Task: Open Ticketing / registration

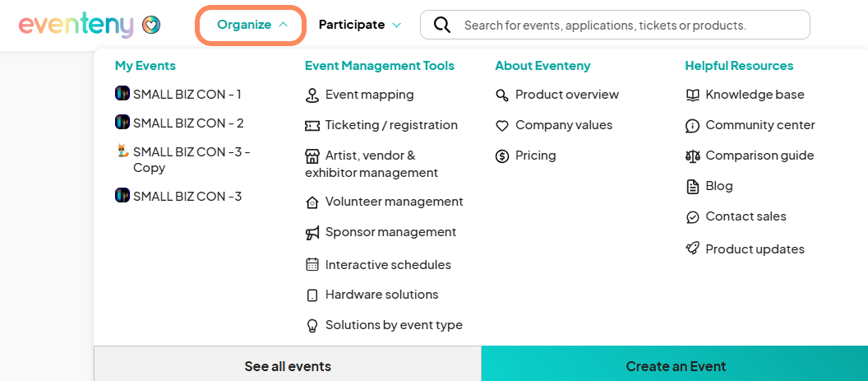Action: [x=391, y=125]
